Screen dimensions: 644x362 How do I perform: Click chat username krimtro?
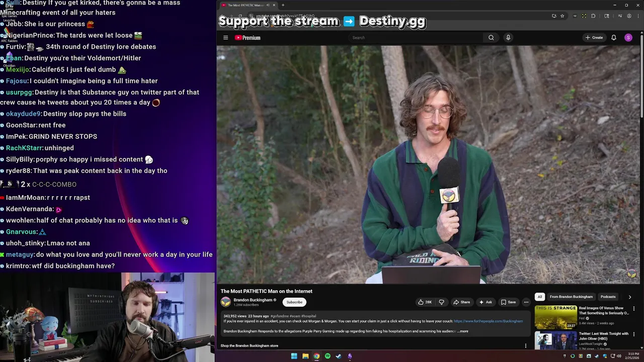point(18,266)
